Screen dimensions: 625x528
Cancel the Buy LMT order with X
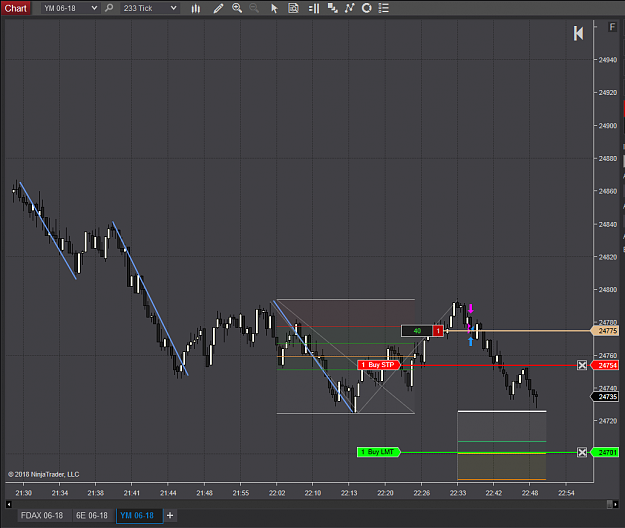582,452
